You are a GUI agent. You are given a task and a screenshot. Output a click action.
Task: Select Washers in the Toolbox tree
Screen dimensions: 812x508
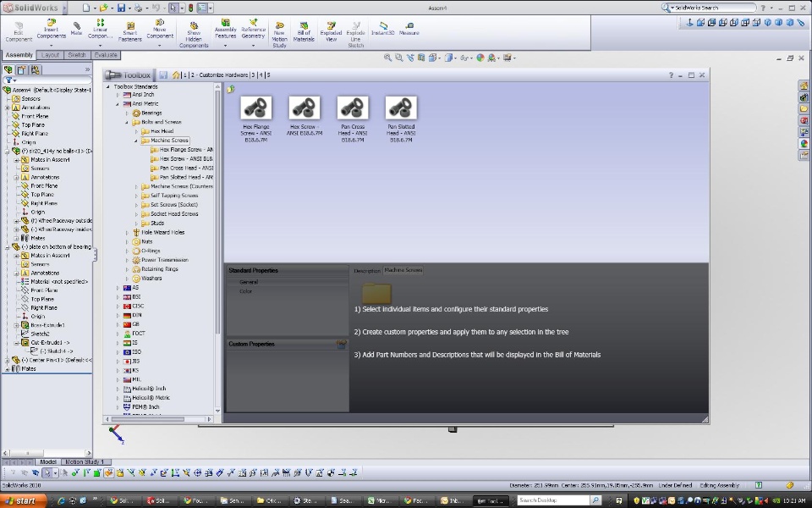click(151, 279)
